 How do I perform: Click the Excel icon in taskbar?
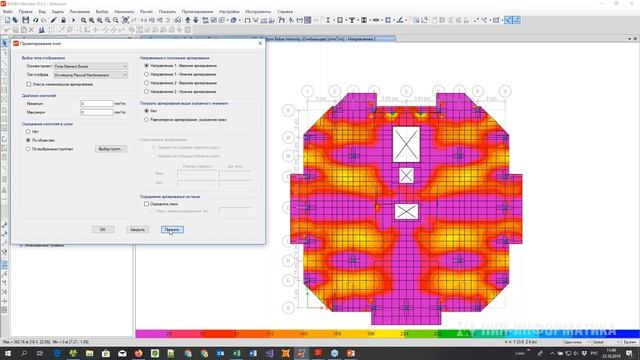click(237, 353)
